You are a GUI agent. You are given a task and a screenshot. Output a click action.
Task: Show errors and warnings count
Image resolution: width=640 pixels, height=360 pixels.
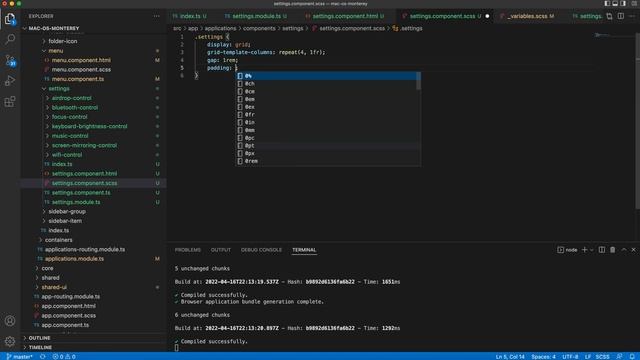click(x=64, y=356)
